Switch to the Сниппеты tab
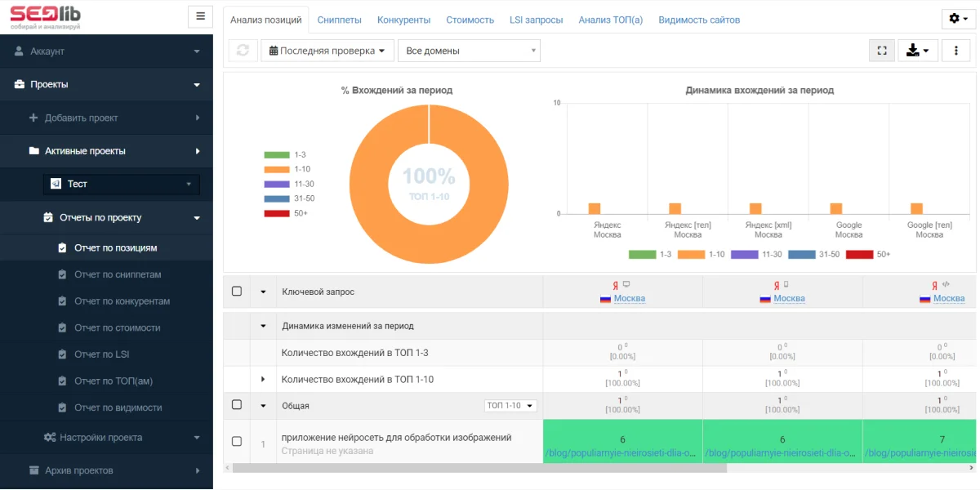980x490 pixels. pos(340,20)
